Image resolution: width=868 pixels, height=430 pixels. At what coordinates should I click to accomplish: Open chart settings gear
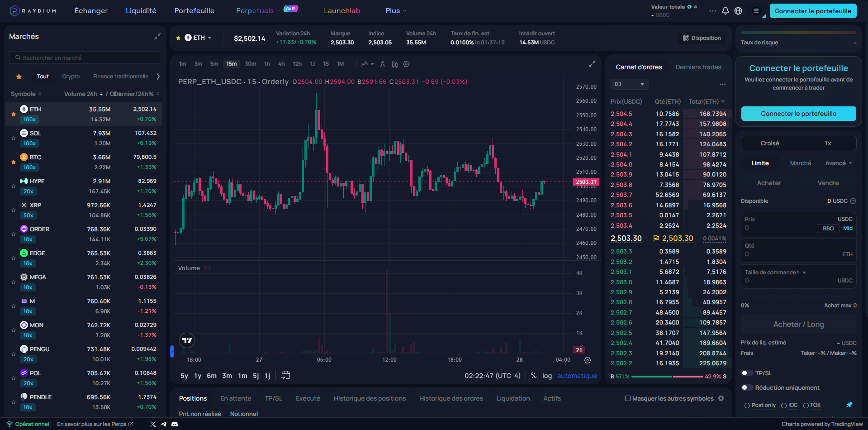[406, 64]
